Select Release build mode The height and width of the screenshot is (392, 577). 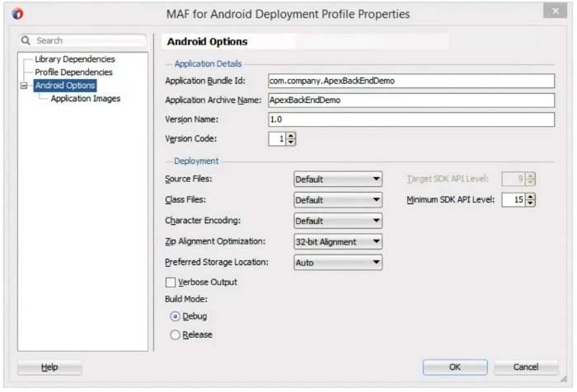pos(175,335)
